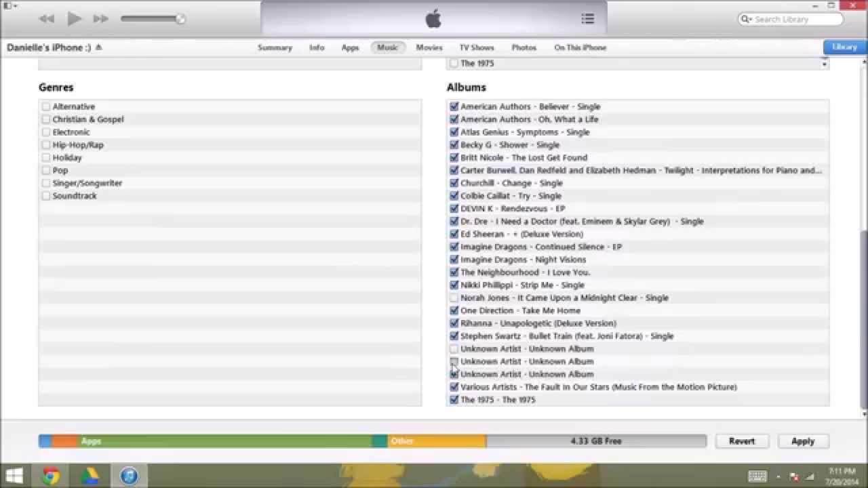The width and height of the screenshot is (868, 488).
Task: Open Google Drive from the taskbar
Action: point(90,476)
